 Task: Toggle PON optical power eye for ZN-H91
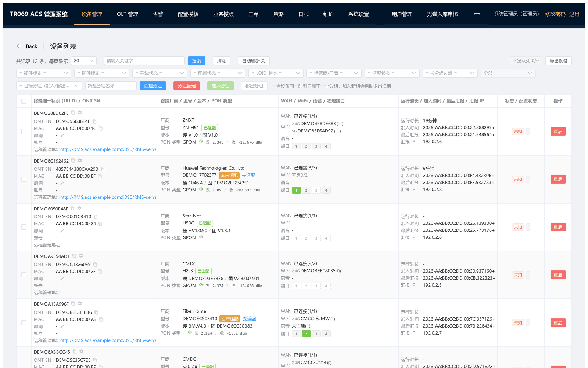(201, 141)
